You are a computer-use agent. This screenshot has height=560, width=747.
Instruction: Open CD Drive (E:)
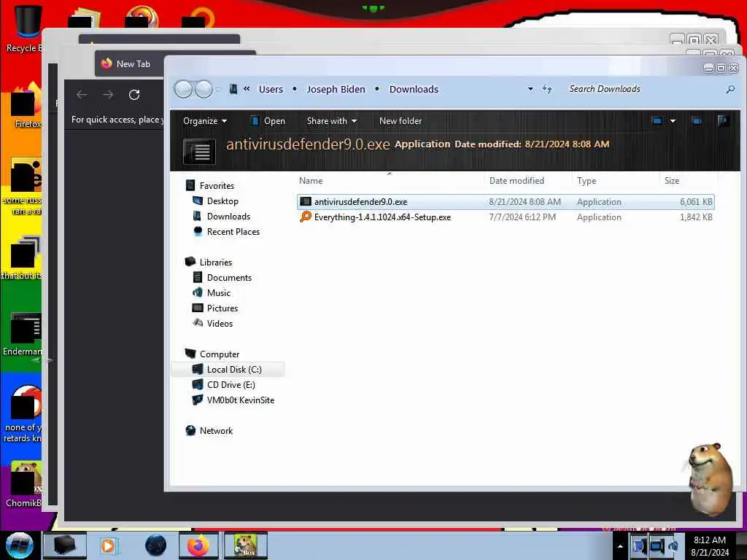[231, 385]
